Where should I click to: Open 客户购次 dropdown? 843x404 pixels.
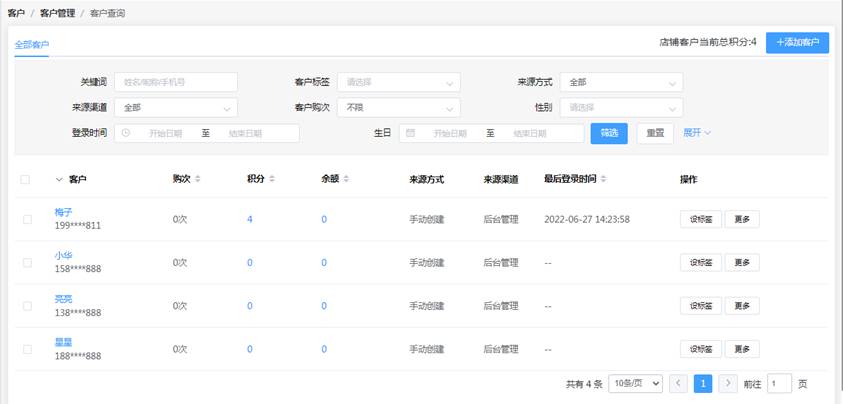[399, 108]
